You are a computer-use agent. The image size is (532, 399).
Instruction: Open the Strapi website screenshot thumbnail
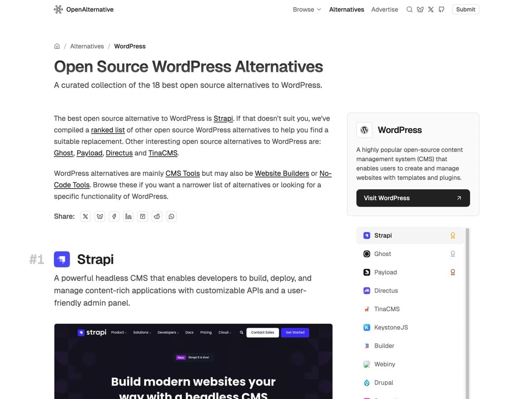coord(193,361)
